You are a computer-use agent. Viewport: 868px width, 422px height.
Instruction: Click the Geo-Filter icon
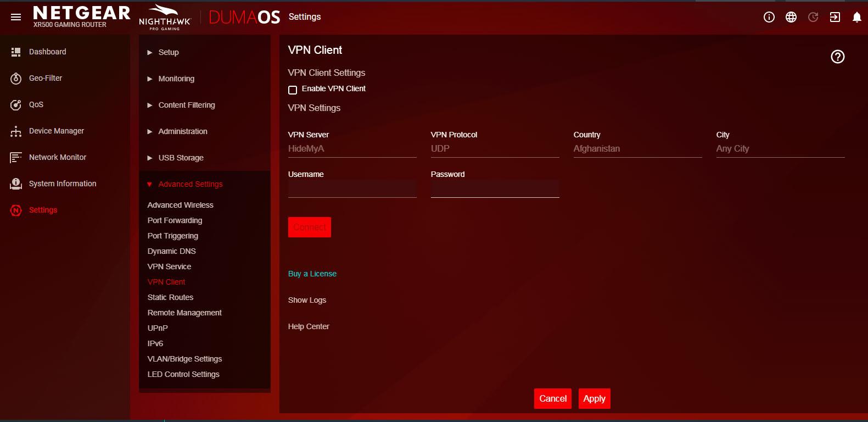coord(16,79)
